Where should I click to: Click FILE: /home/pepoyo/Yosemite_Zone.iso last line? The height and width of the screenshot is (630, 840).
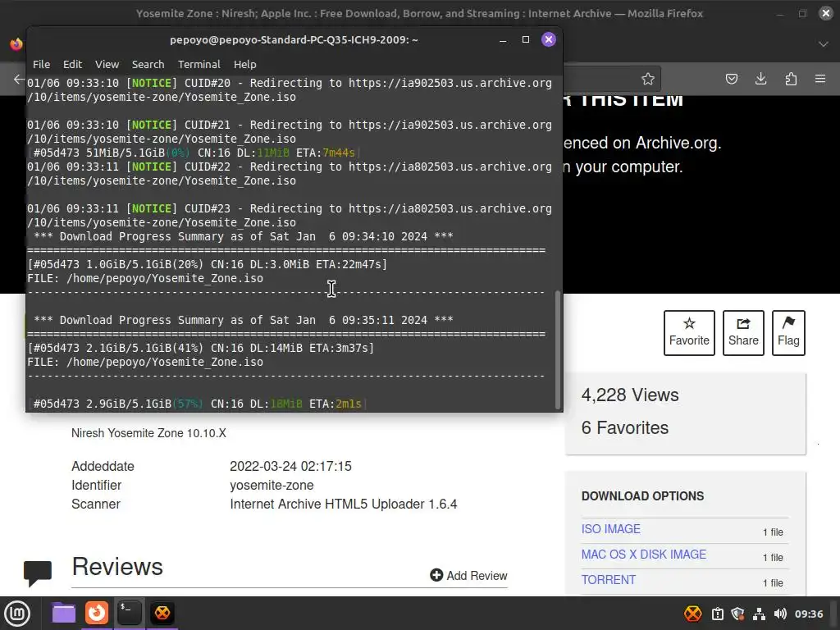pos(145,362)
